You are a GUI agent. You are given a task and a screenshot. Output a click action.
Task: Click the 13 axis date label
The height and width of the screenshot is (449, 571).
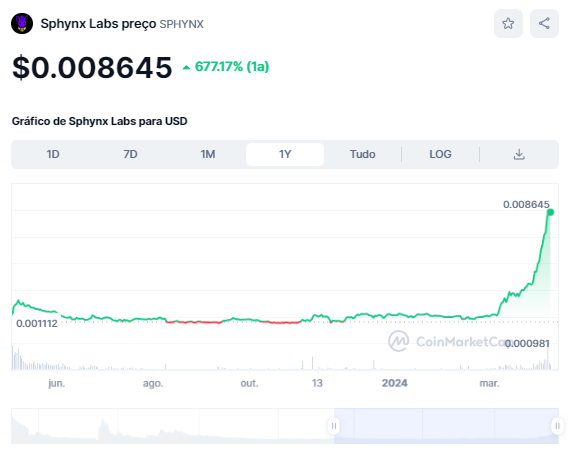click(317, 383)
